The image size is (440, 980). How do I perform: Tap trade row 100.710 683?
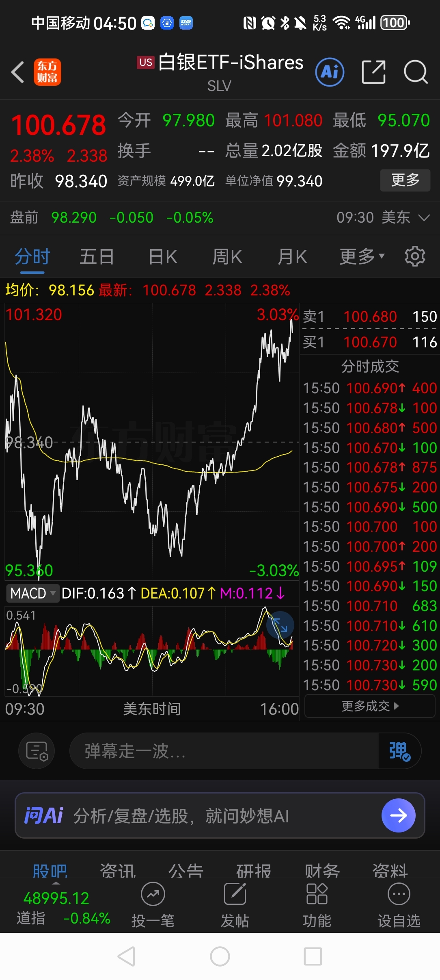370,606
